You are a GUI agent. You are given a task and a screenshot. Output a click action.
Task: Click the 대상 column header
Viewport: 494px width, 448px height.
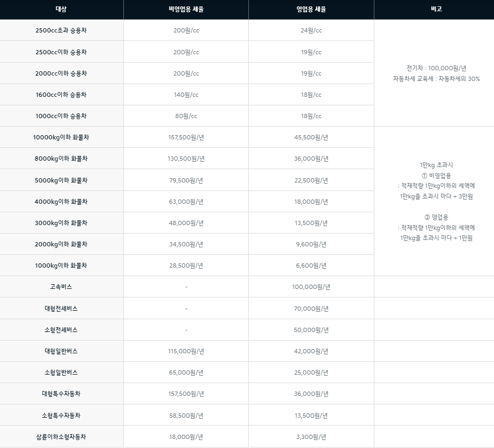pos(62,9)
